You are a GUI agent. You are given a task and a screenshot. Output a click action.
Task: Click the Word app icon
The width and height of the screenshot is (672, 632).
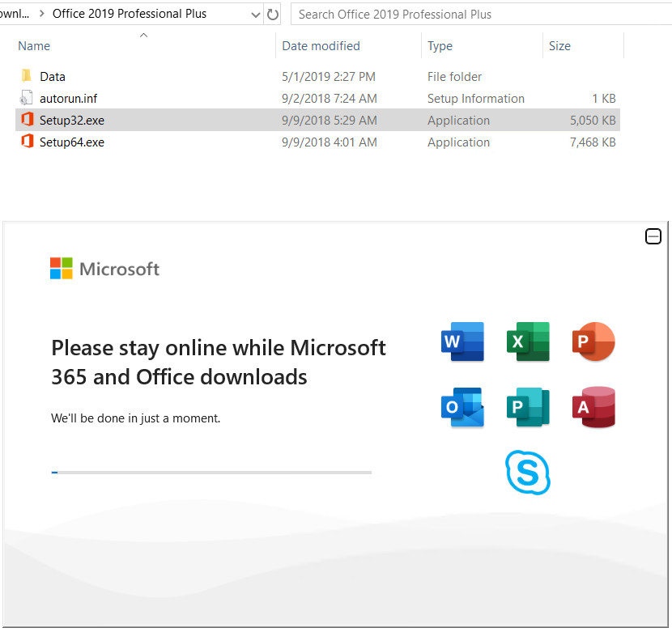pyautogui.click(x=462, y=341)
